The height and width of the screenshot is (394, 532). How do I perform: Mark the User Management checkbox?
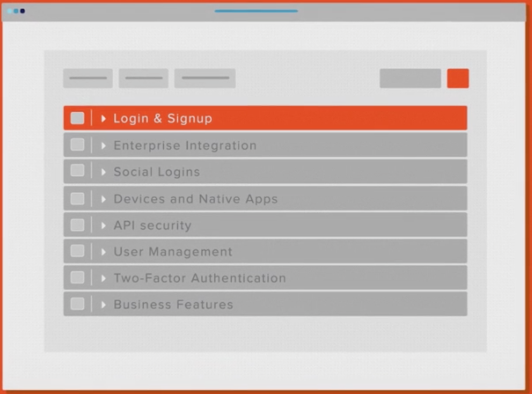click(x=77, y=251)
